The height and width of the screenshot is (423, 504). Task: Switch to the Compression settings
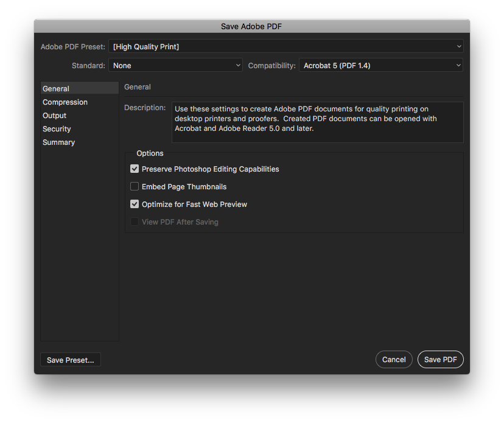(80, 102)
